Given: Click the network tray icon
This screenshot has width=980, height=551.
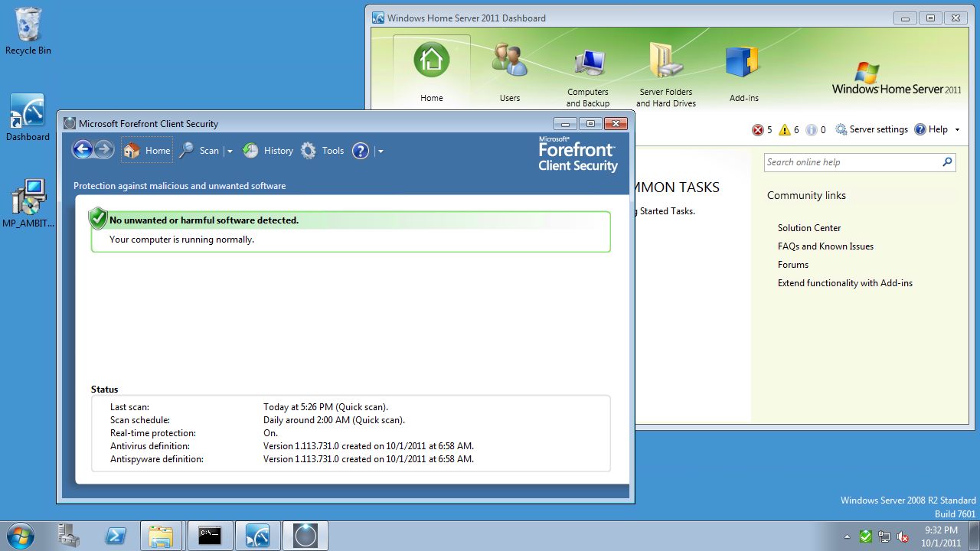Looking at the screenshot, I should [x=884, y=536].
